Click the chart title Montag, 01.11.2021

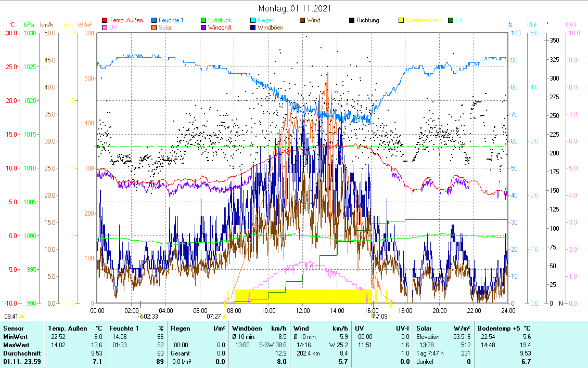coord(294,8)
